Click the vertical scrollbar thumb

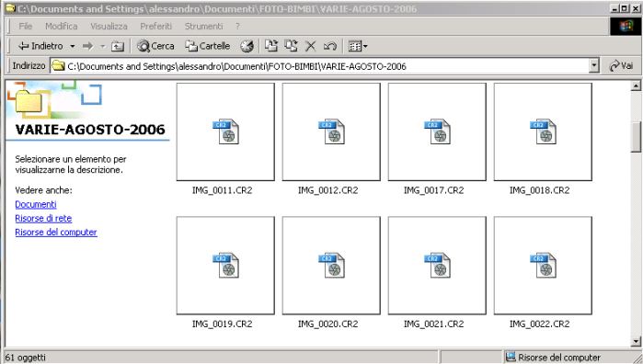click(636, 137)
